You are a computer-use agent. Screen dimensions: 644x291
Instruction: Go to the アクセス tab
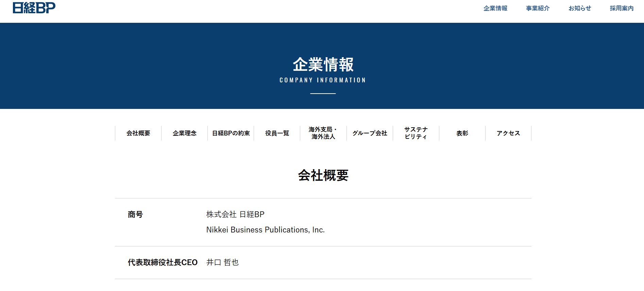point(508,133)
